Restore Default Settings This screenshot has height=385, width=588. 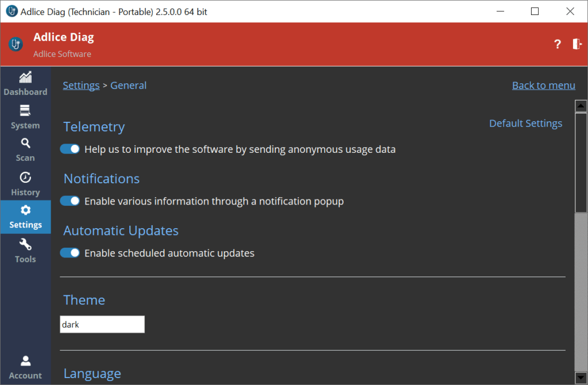pos(525,123)
